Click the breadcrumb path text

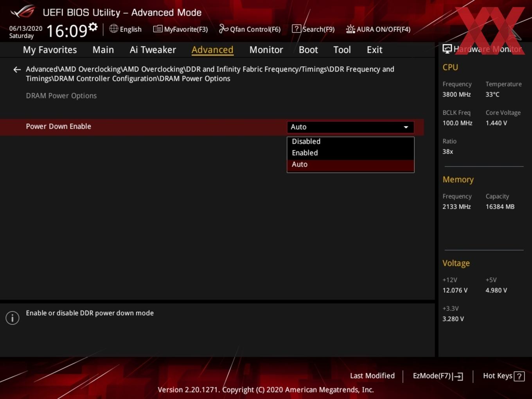pyautogui.click(x=210, y=74)
